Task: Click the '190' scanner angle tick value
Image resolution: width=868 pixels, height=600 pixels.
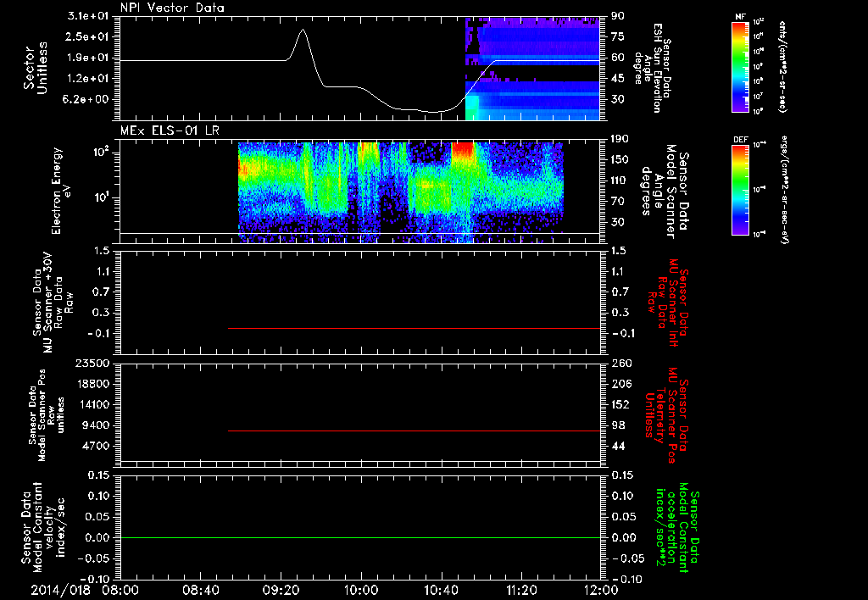Action: (621, 139)
